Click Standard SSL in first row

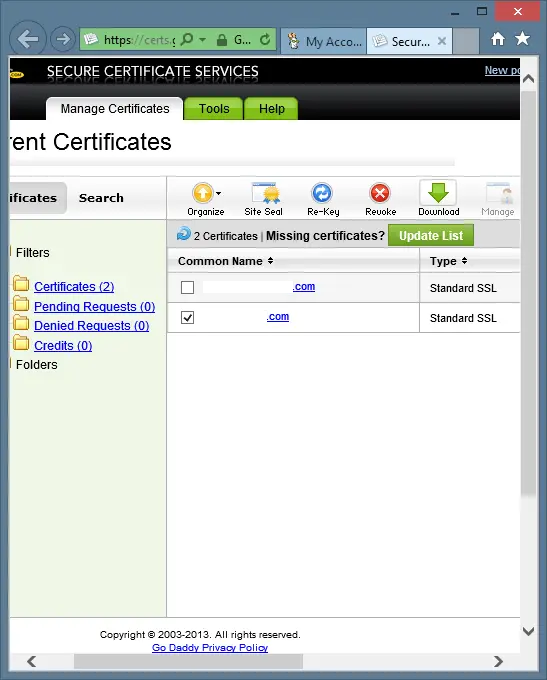(463, 288)
